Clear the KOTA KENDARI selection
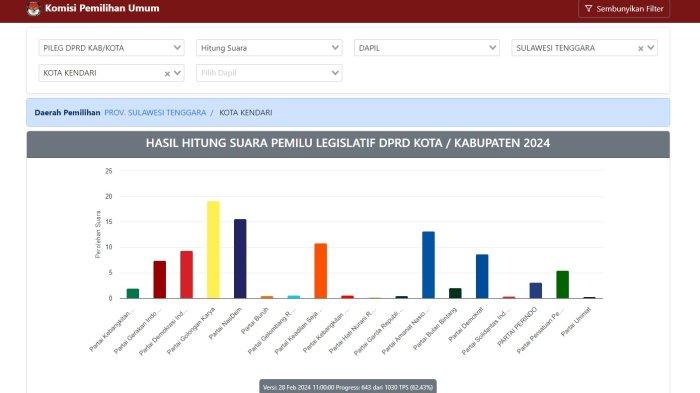 pyautogui.click(x=167, y=74)
